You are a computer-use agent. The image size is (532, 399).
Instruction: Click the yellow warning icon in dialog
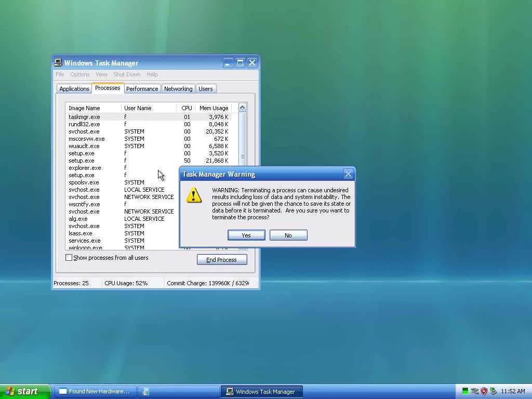194,195
